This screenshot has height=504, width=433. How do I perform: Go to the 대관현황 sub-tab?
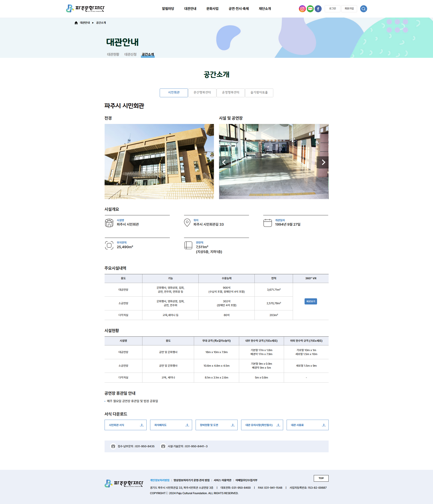pos(113,55)
